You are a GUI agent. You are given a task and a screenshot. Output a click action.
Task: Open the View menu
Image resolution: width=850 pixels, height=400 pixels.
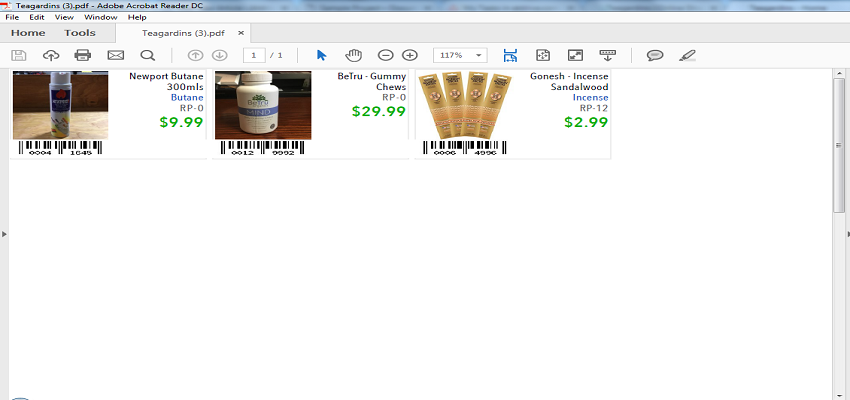coord(64,17)
